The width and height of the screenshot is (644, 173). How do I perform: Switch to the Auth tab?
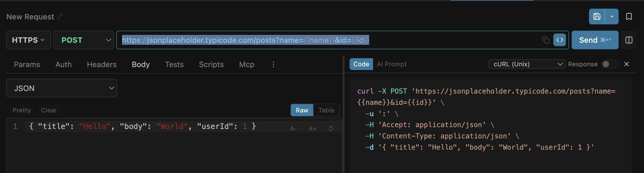click(64, 64)
